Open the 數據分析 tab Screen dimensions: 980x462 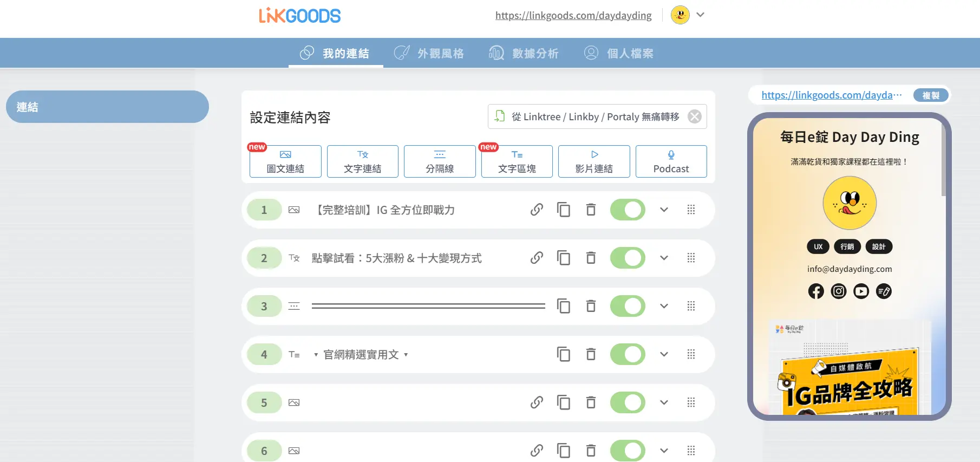tap(524, 53)
